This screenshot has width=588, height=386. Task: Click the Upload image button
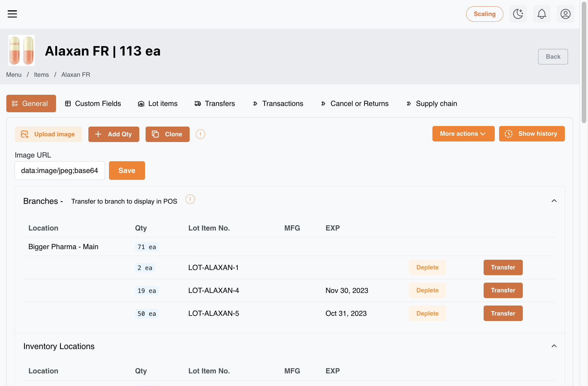(48, 134)
